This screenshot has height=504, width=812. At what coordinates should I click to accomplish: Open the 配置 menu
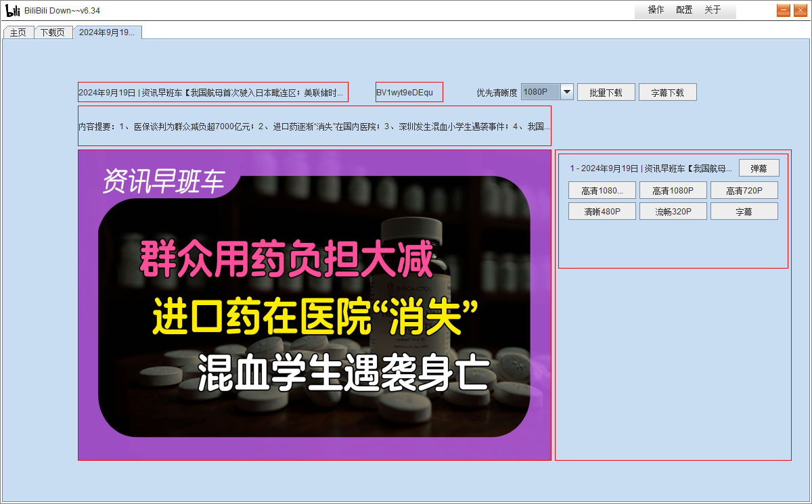(x=683, y=9)
